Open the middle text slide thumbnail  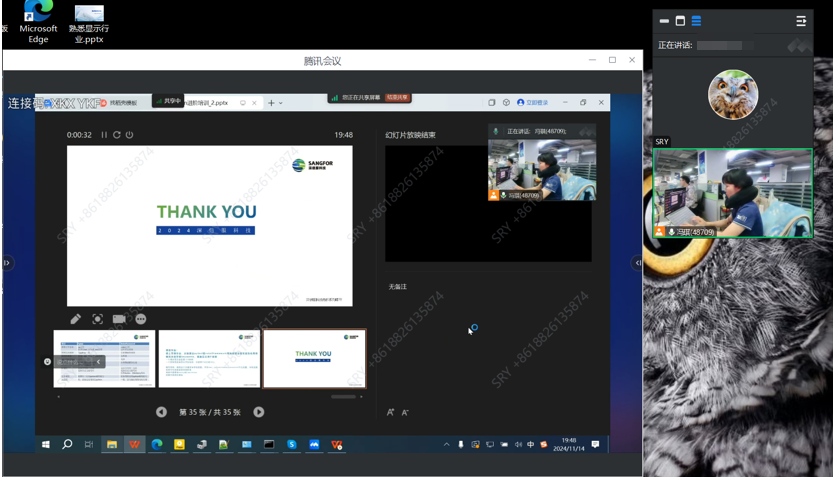click(209, 358)
